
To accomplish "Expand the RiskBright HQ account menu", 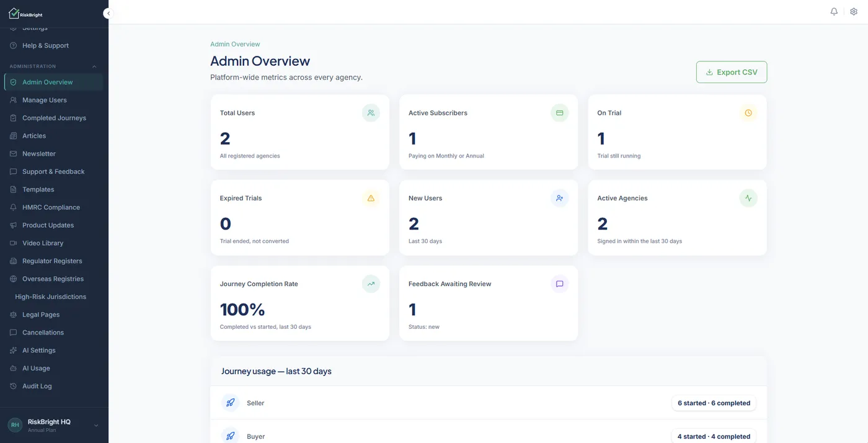I will point(96,426).
